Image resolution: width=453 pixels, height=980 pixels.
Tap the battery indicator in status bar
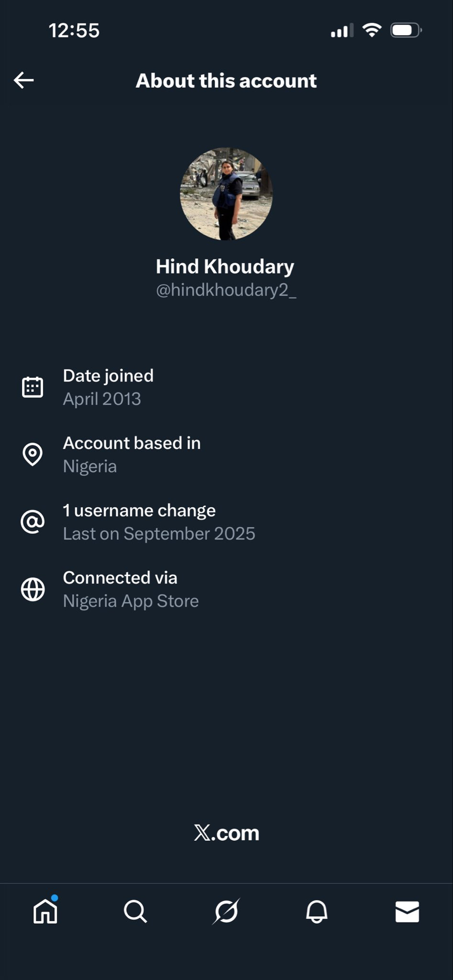(405, 30)
